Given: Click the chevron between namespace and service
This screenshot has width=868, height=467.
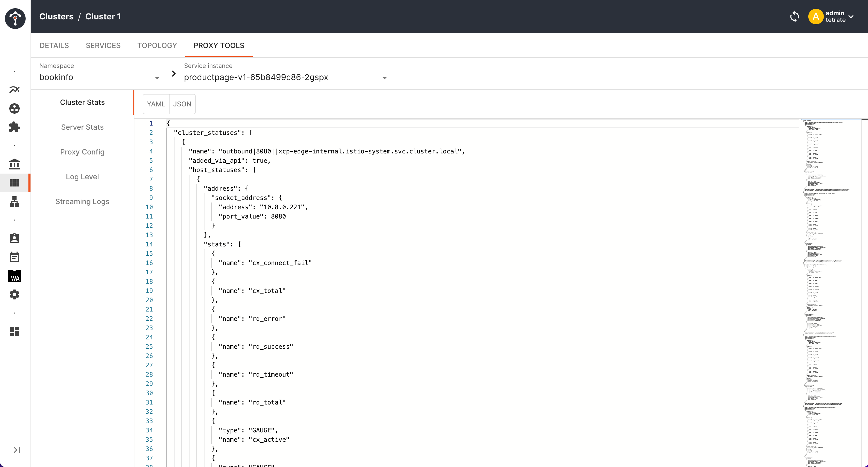Looking at the screenshot, I should pyautogui.click(x=173, y=73).
